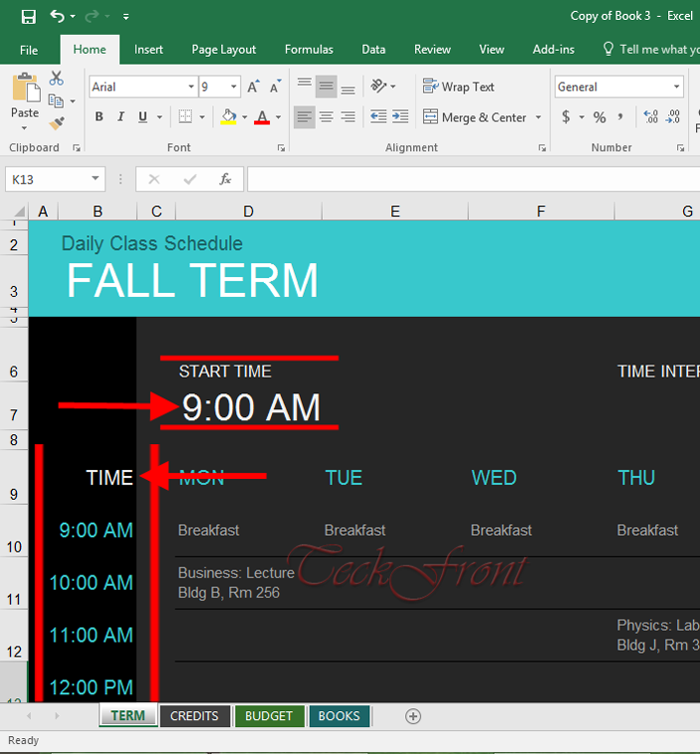Click the Undo arrow icon
Screen dimensions: 700x754
(x=57, y=16)
